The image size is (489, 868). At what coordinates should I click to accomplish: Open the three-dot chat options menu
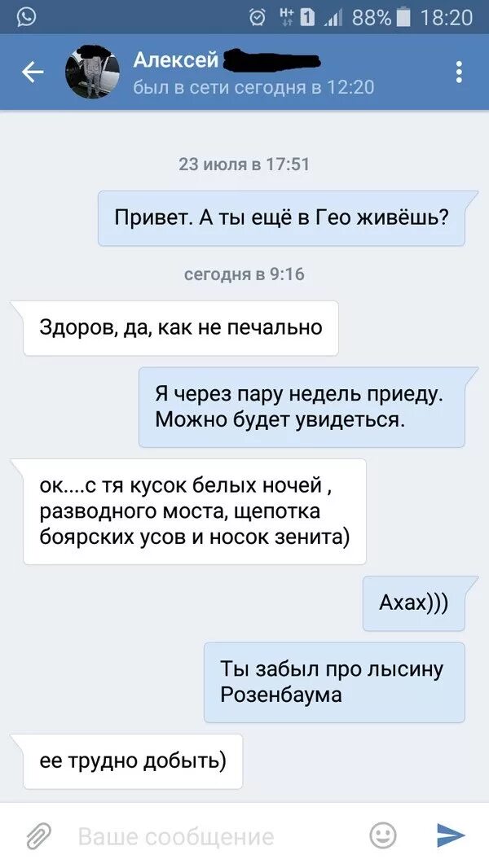459,72
